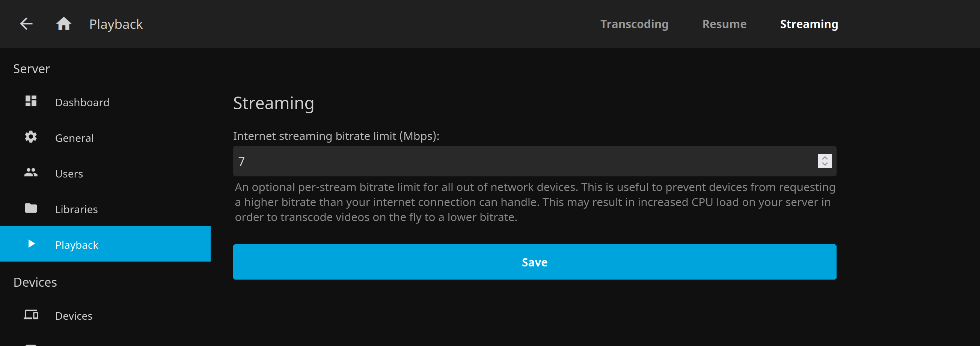Click the back arrow in the header
Image resolution: width=980 pixels, height=346 pixels.
(26, 24)
